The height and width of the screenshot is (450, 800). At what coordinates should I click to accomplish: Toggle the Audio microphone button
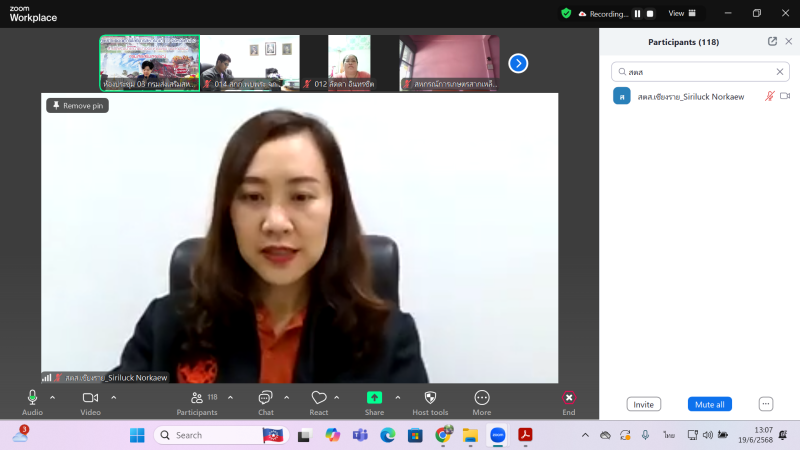point(32,403)
